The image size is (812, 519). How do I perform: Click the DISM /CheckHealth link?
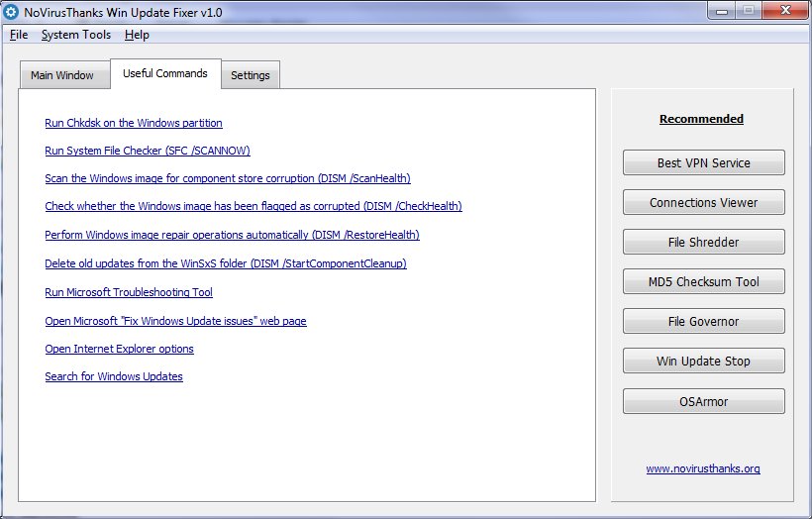[x=254, y=206]
